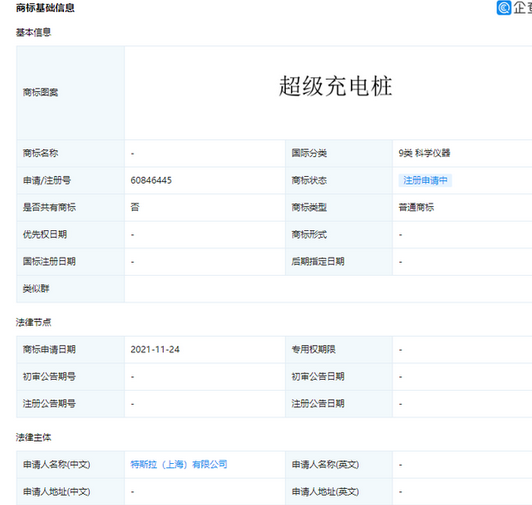Click the 后期指定日期 label
Screen dimensions: 532x505
(x=318, y=262)
